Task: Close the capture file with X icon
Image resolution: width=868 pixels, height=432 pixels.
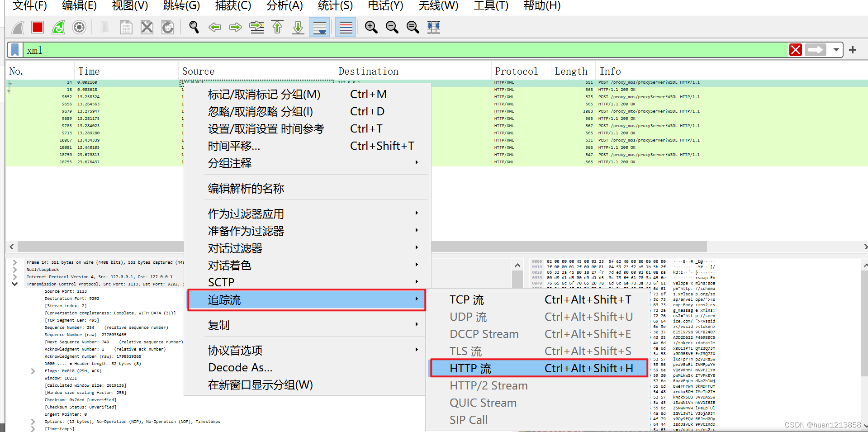Action: [x=147, y=27]
